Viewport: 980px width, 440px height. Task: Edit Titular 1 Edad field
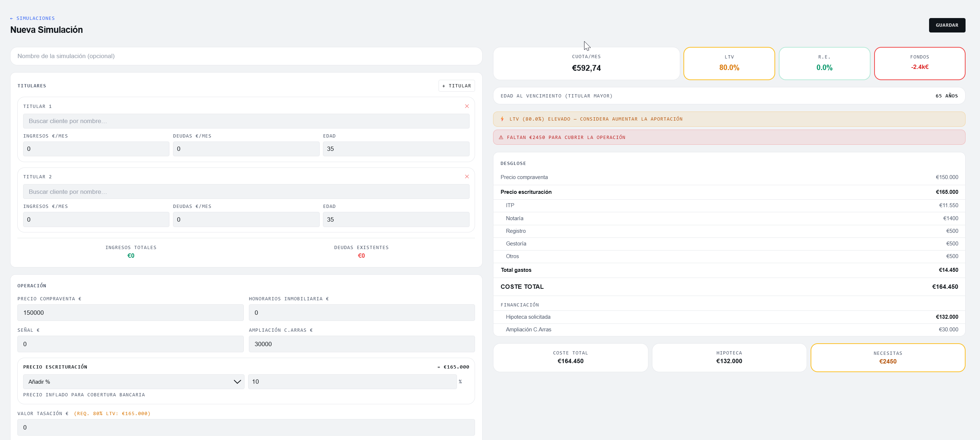point(396,149)
